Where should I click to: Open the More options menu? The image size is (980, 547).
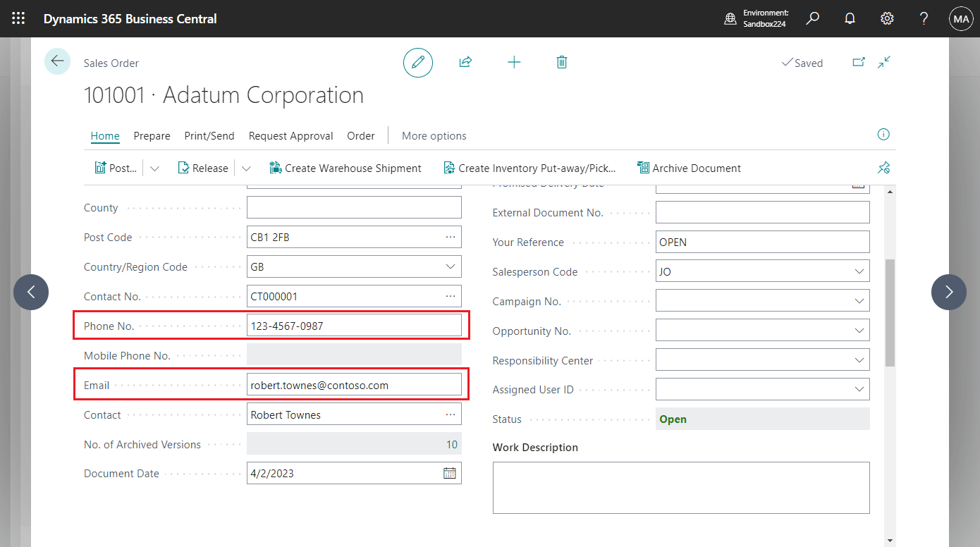[x=434, y=135]
